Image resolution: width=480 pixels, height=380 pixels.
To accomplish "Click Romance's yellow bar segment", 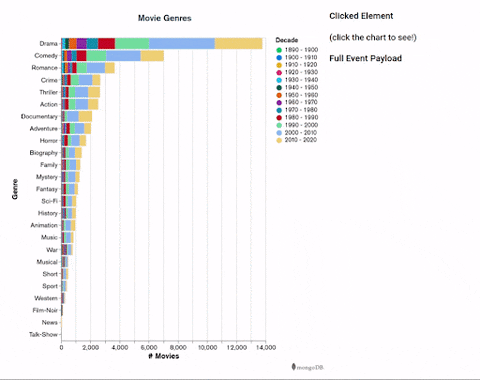I will click(x=110, y=68).
